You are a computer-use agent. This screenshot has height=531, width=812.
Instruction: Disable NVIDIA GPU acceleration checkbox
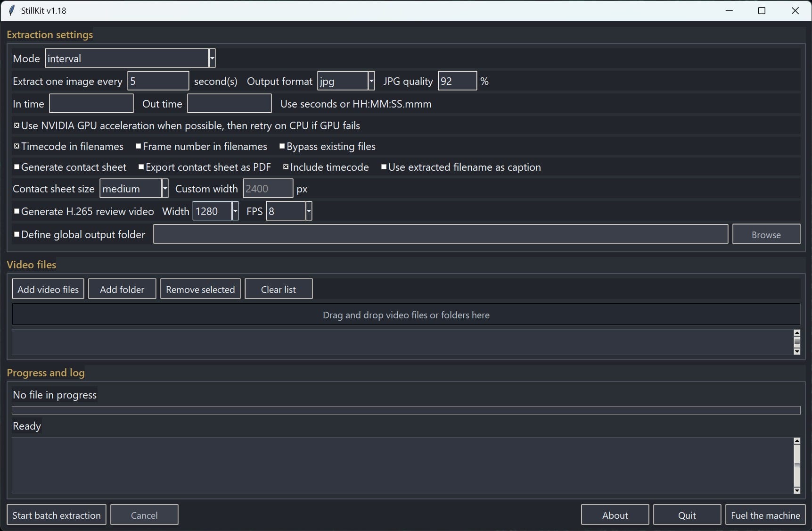17,125
